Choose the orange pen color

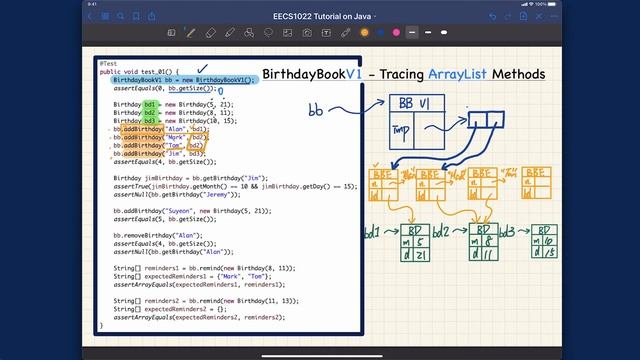(x=364, y=33)
